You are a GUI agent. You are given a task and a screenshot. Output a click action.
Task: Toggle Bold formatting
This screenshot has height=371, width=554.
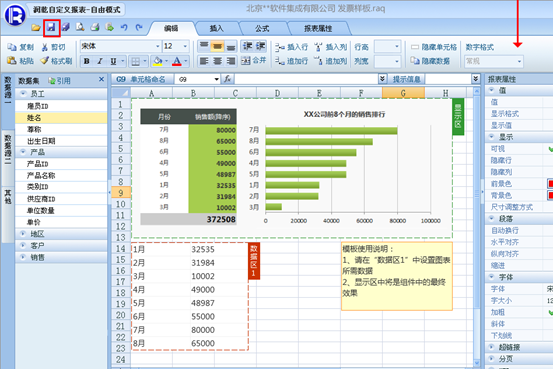(x=87, y=61)
